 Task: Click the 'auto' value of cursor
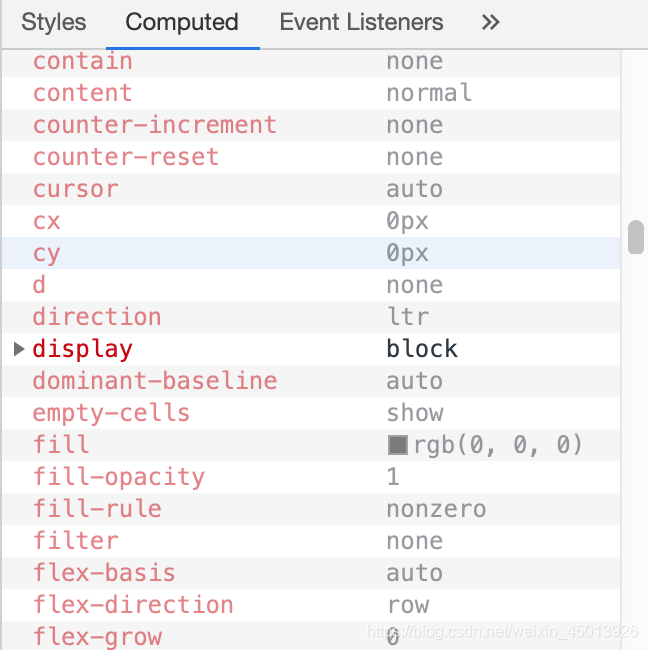[415, 189]
